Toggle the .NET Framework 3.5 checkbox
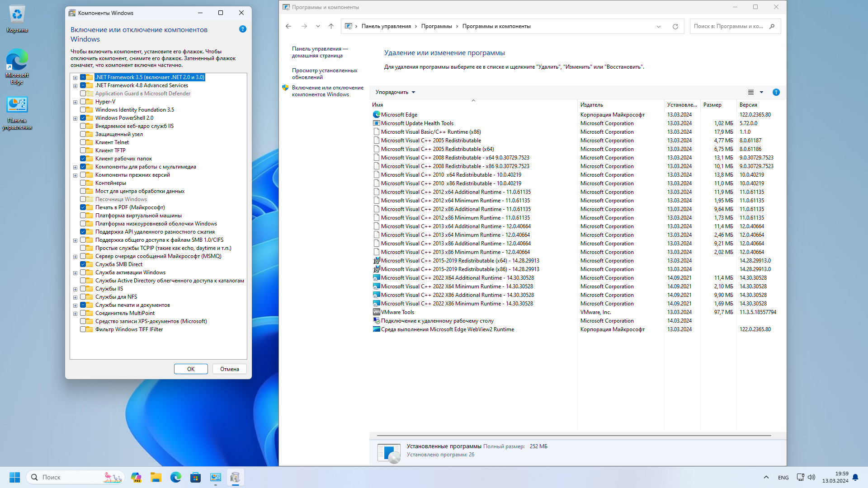 [x=83, y=77]
